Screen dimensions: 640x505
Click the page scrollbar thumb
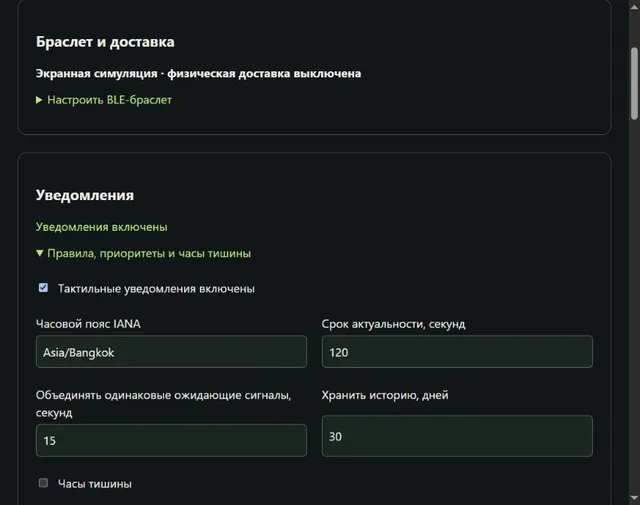pos(634,84)
